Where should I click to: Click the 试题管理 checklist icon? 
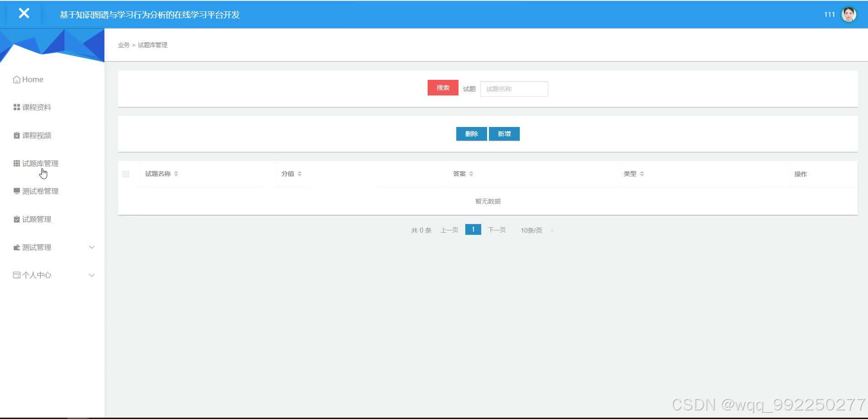click(17, 219)
